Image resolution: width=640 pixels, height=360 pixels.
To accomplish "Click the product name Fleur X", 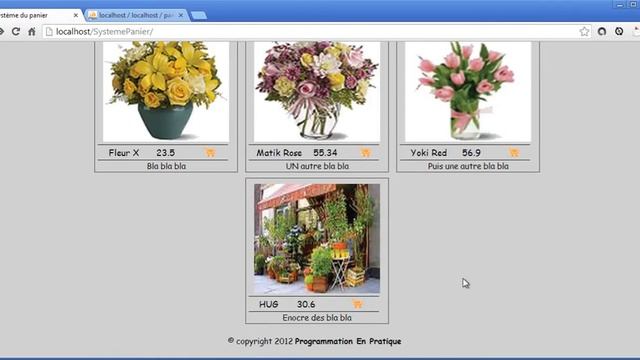I will (x=124, y=153).
